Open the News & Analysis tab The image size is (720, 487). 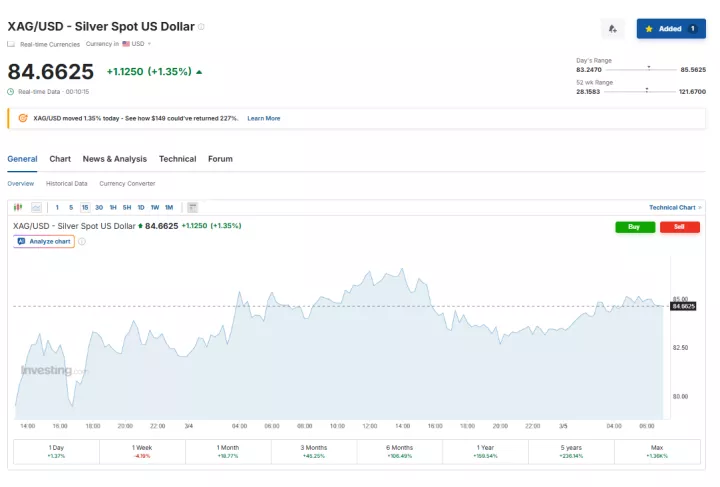(x=114, y=159)
